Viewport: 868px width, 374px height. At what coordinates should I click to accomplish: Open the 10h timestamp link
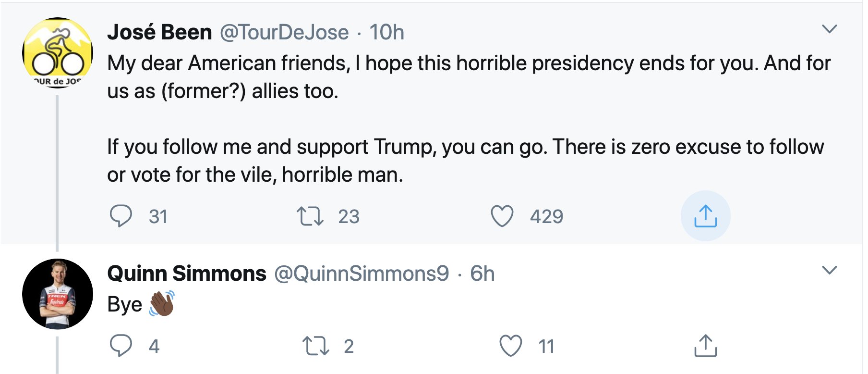click(x=386, y=32)
